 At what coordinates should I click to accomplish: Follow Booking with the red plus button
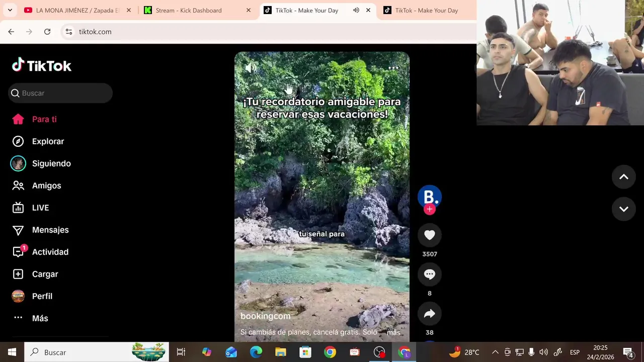tap(429, 209)
